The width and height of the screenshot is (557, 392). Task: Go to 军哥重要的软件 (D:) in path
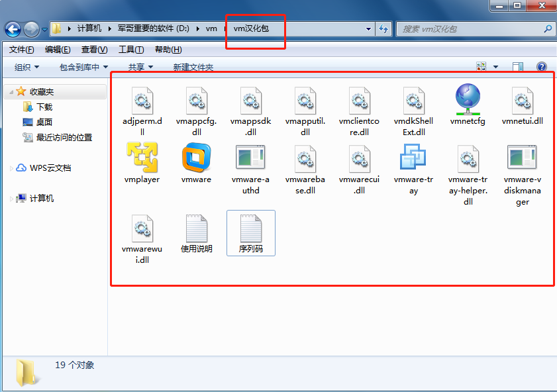point(154,28)
